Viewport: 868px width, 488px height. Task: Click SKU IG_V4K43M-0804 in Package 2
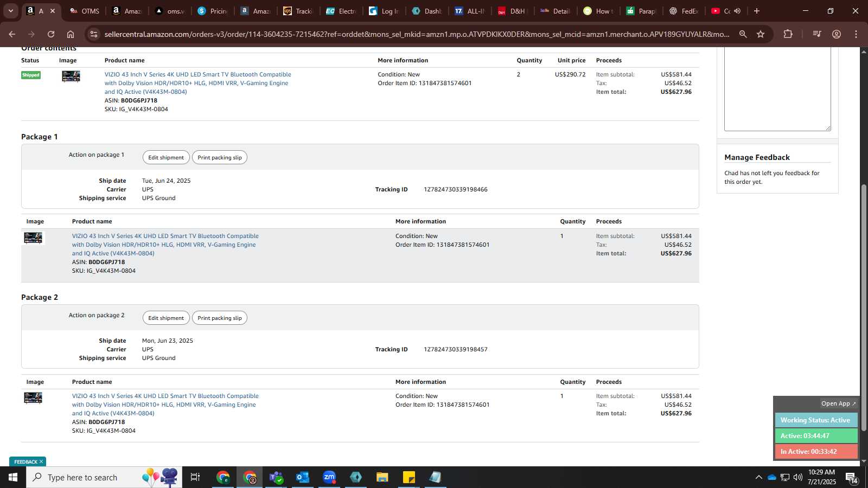111,431
